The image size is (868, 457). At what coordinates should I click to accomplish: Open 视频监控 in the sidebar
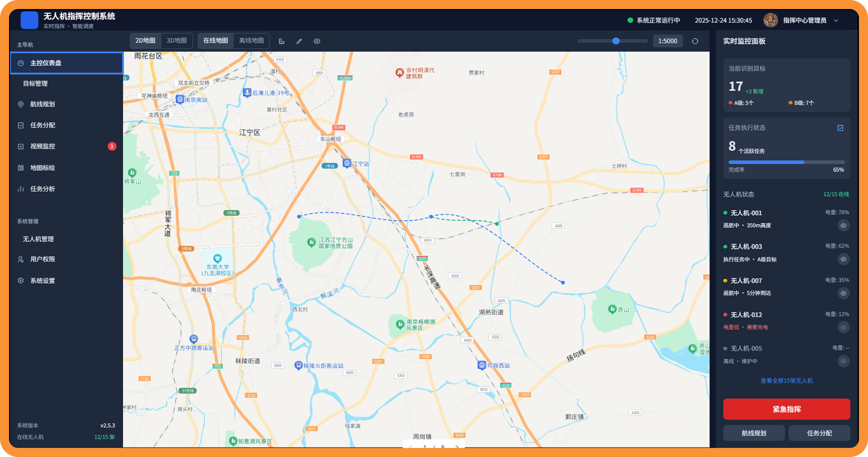[x=43, y=146]
